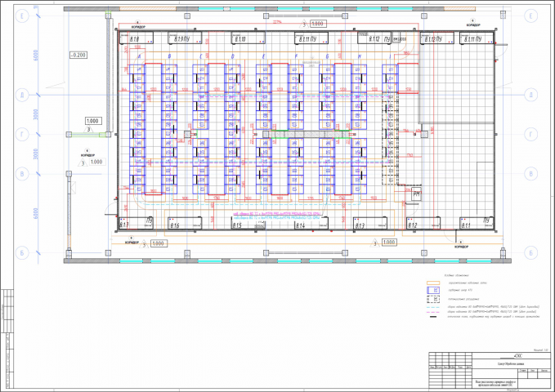Click the orange cable tray legend symbol
Viewport: 555px width, 392px height.
tap(433, 283)
